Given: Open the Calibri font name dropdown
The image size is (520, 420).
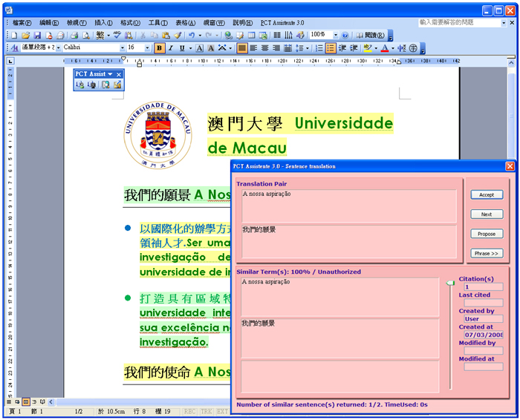Looking at the screenshot, I should 123,48.
